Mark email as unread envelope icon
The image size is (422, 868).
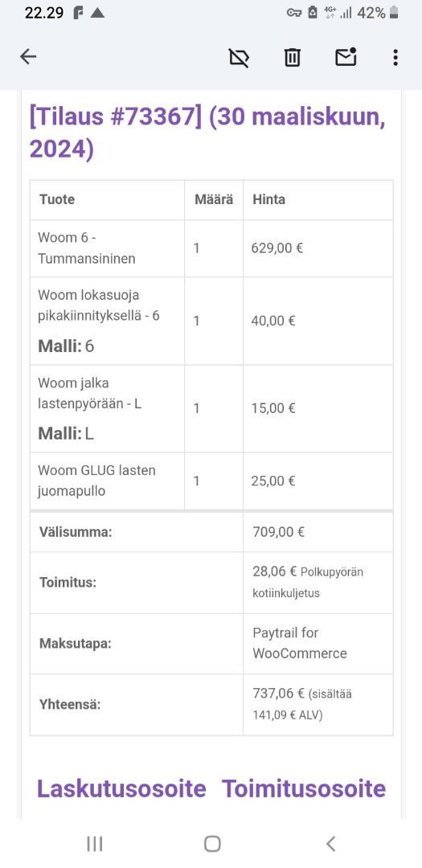(346, 57)
